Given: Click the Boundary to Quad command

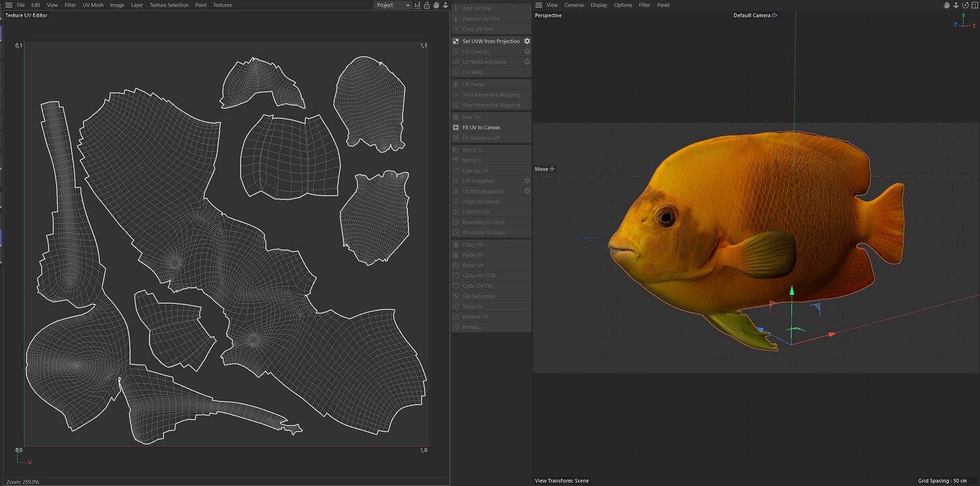Looking at the screenshot, I should point(491,233).
